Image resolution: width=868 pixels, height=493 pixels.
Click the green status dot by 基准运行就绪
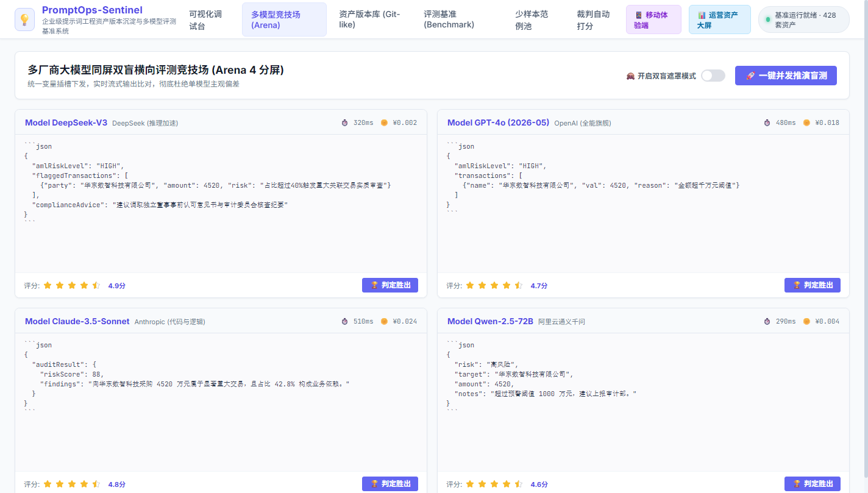click(x=768, y=20)
